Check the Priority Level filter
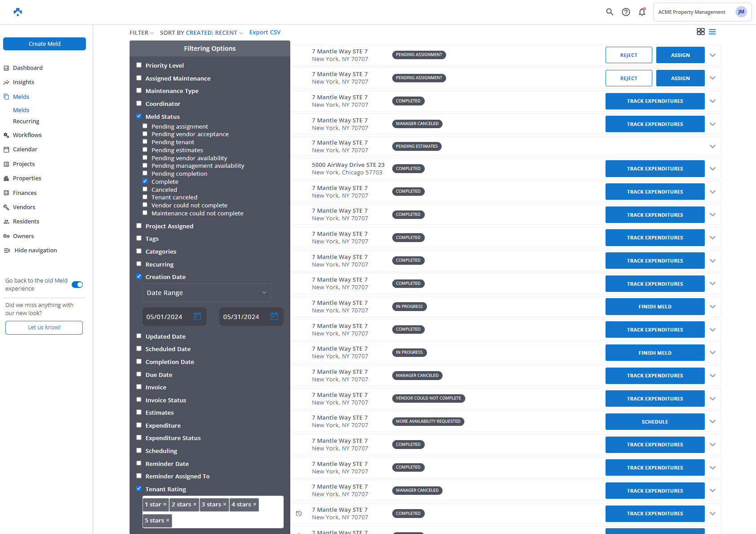Viewport: 756px width, 534px height. pyautogui.click(x=139, y=65)
